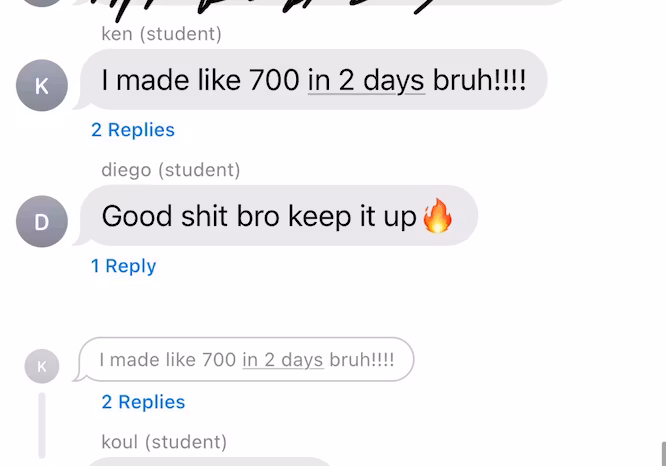Click the vertical thread line below K avatar
This screenshot has width=666, height=466.
click(42, 425)
